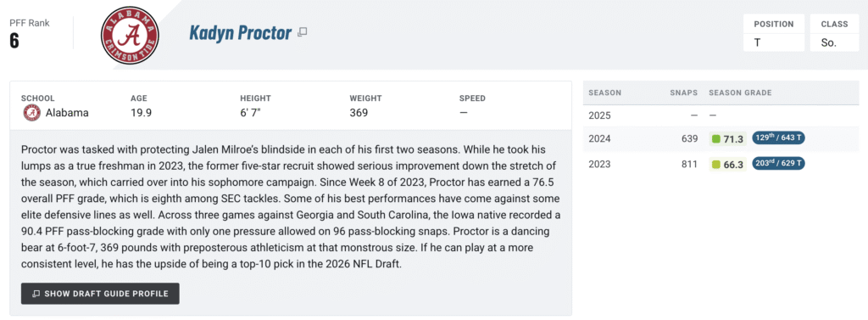Open the Kadyn Proctor player name link
Image resolution: width=868 pixels, height=320 pixels.
(x=240, y=33)
